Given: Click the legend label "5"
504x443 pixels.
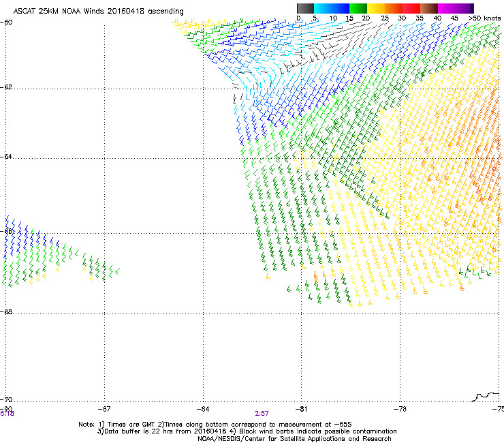Looking at the screenshot, I should pyautogui.click(x=315, y=18).
